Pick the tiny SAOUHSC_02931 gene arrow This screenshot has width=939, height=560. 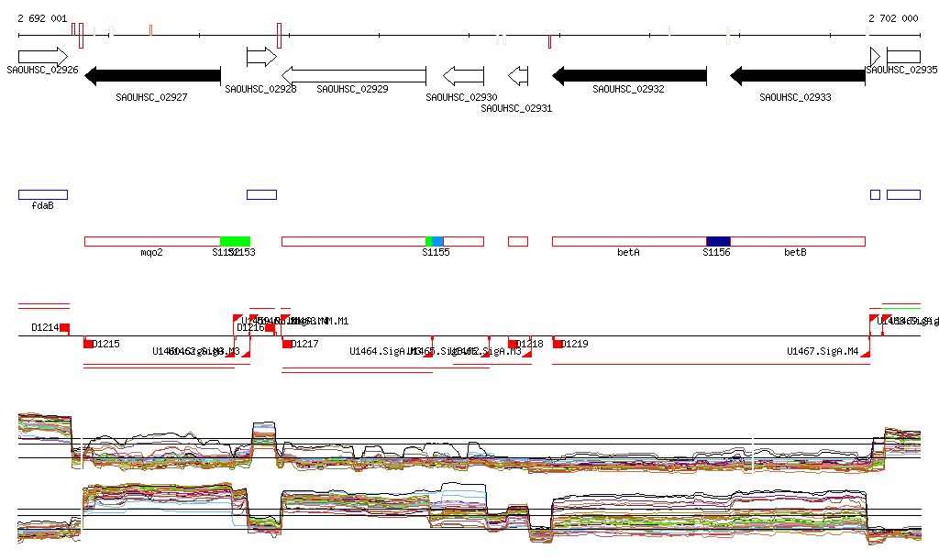(518, 76)
